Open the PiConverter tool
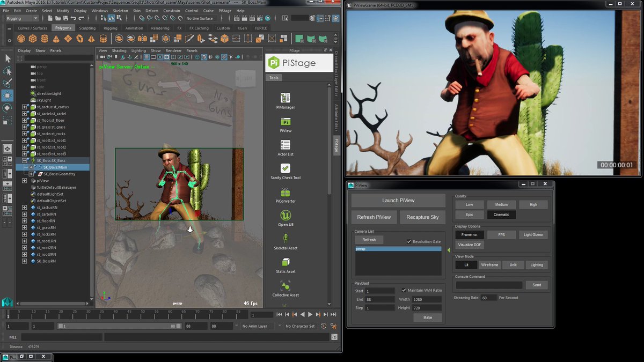 point(286,192)
